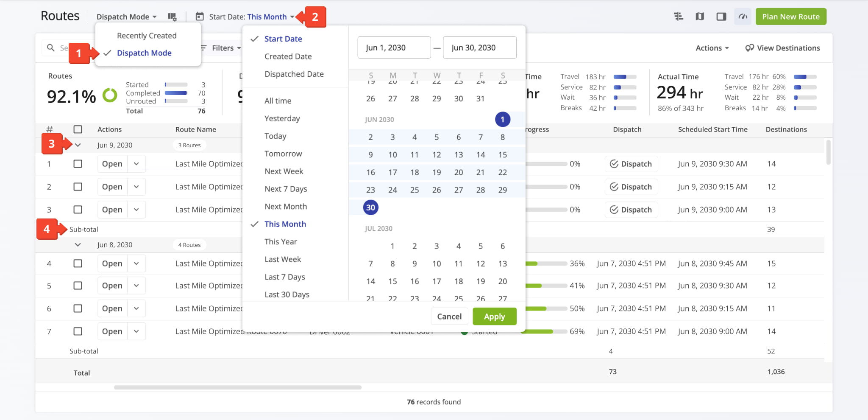Select the checkbox for route row 5
The width and height of the screenshot is (868, 420).
click(78, 286)
